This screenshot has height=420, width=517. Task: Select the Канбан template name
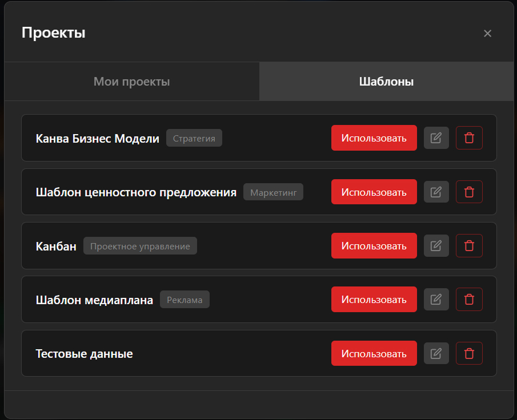[x=56, y=246]
